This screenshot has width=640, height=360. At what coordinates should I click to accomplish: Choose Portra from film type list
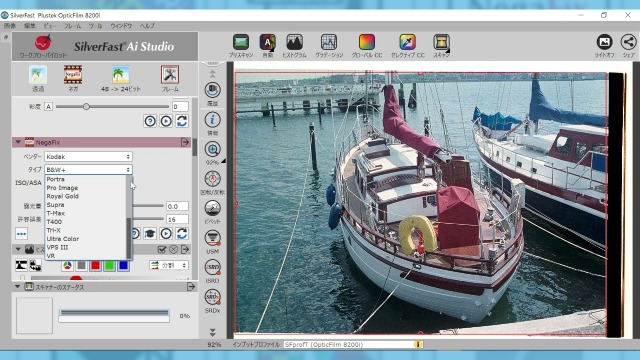click(x=56, y=179)
